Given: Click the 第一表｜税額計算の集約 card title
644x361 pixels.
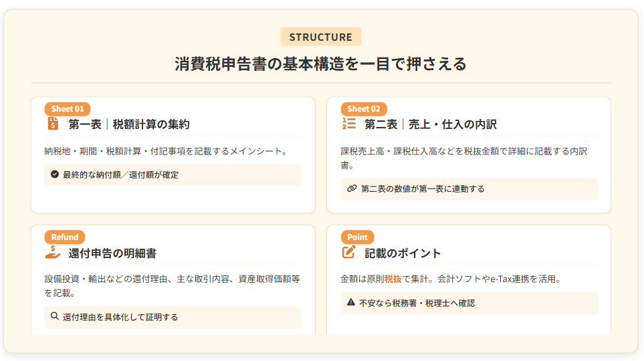Looking at the screenshot, I should click(x=129, y=124).
